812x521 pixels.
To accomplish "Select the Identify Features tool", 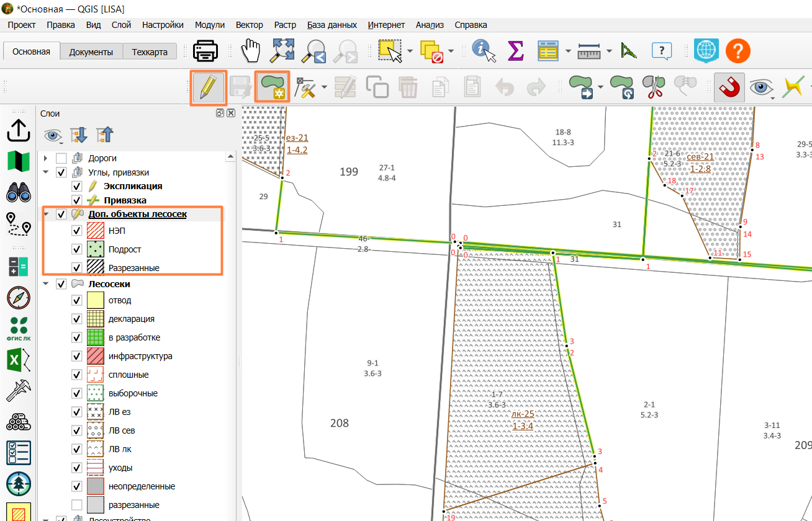I will (484, 51).
